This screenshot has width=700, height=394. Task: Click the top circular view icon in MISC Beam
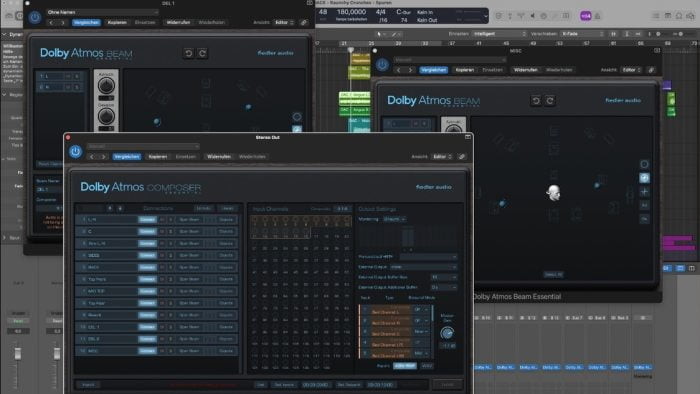pos(644,164)
